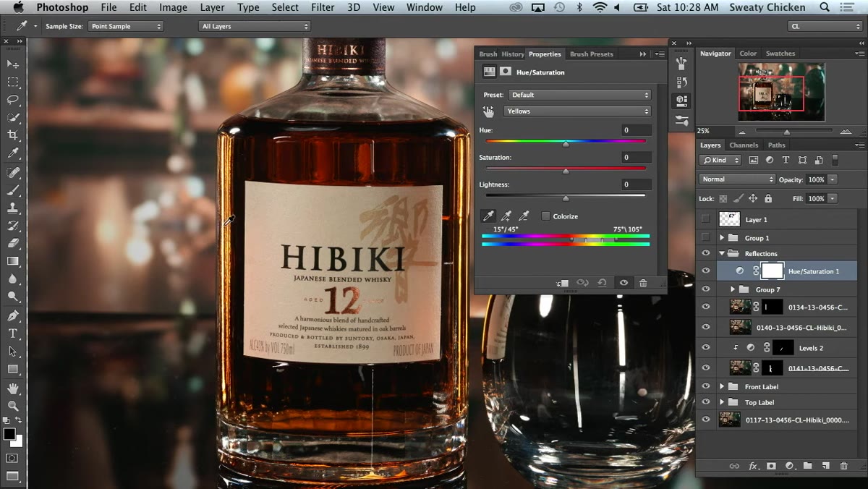This screenshot has width=868, height=489.
Task: Click the Saturation slider handle
Action: (x=566, y=171)
